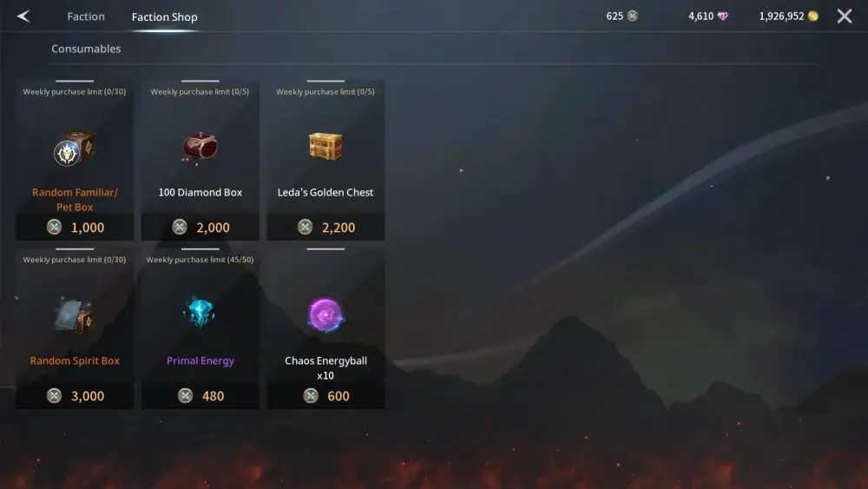Click the Chaos Energyball purple orb icon
The width and height of the screenshot is (868, 489).
[x=325, y=315]
